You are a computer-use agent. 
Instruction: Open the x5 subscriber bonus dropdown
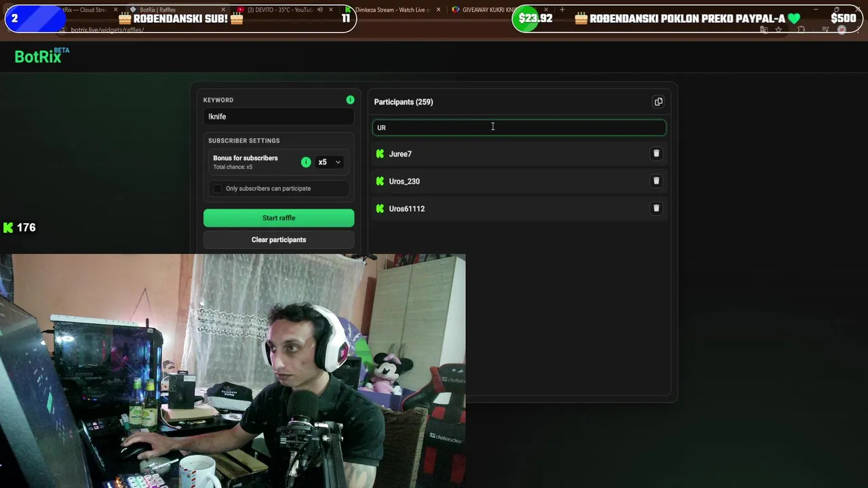click(x=330, y=162)
